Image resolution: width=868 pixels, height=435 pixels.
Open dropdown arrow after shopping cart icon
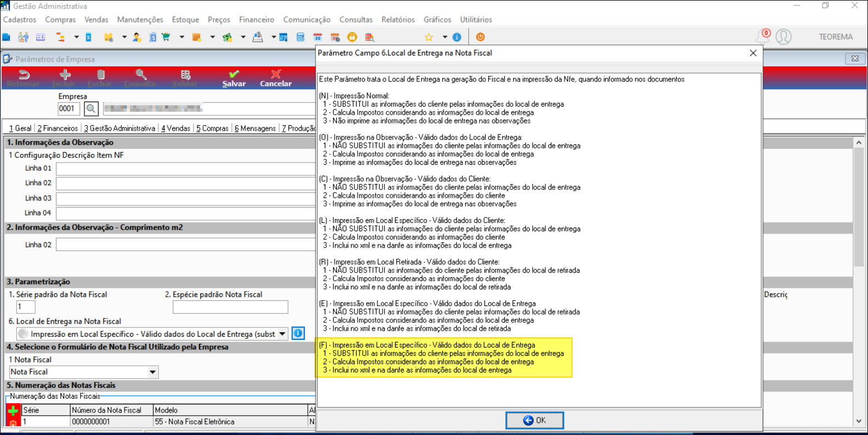point(182,37)
